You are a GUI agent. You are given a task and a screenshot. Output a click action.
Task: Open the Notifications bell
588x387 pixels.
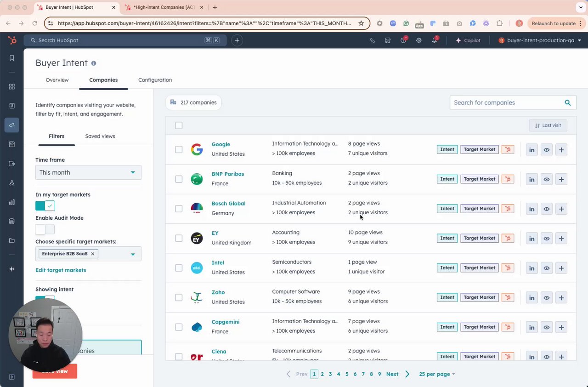435,40
